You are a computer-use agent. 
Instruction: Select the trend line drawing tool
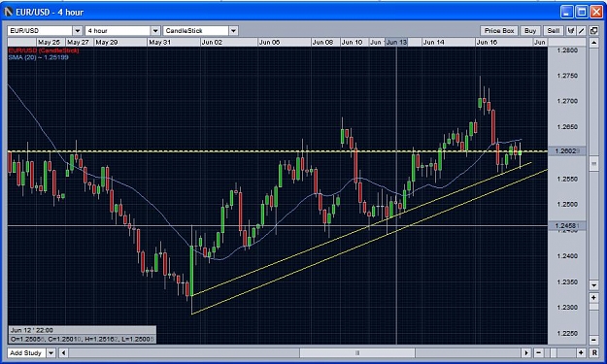[581, 30]
